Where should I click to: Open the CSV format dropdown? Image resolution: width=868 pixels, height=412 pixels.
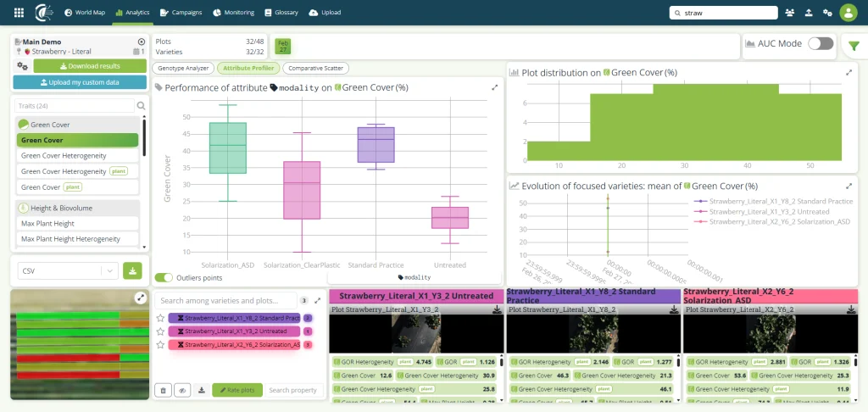[x=68, y=270]
